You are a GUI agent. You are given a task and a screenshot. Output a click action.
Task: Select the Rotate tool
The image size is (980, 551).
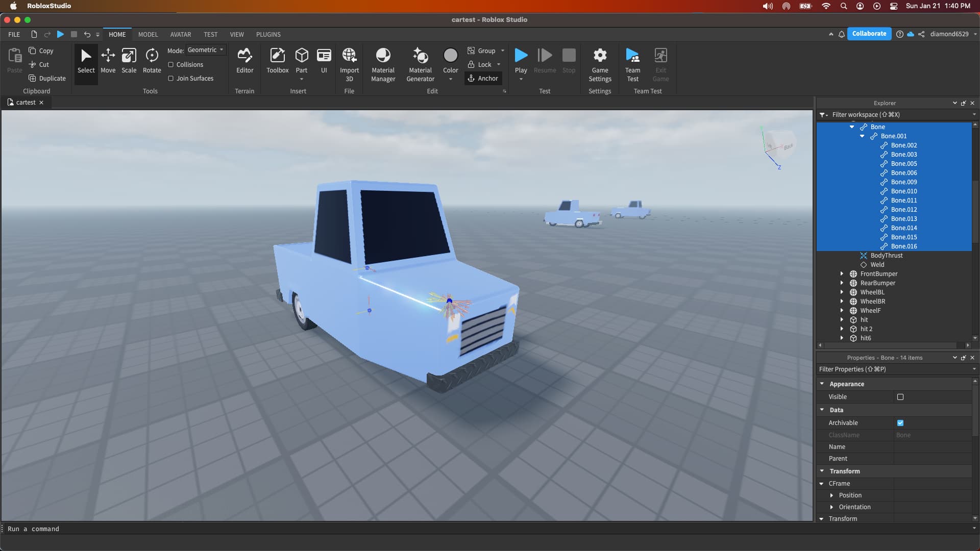point(152,60)
